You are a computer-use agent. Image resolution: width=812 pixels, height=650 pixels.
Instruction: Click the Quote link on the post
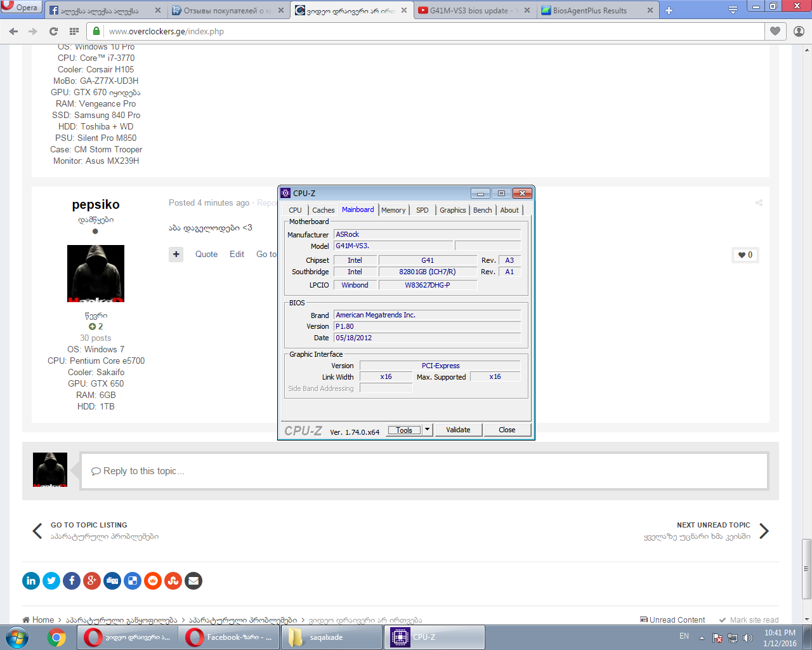tap(206, 255)
